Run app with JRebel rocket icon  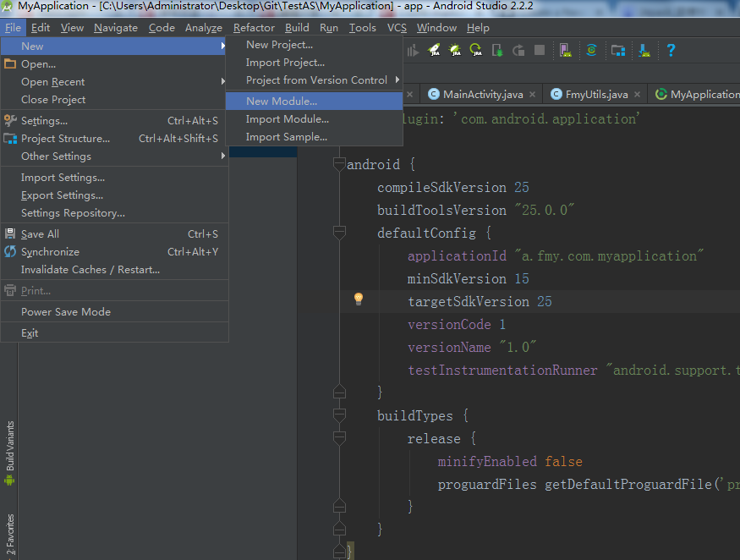coord(434,50)
